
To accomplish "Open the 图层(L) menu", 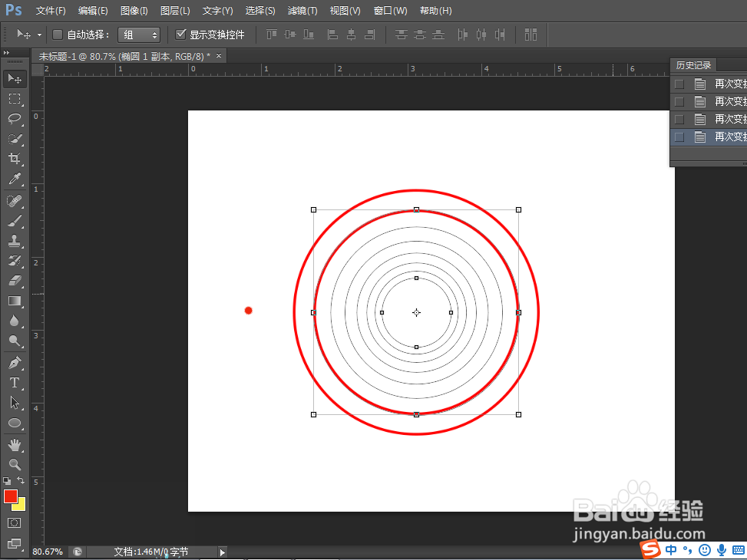I will click(x=175, y=11).
